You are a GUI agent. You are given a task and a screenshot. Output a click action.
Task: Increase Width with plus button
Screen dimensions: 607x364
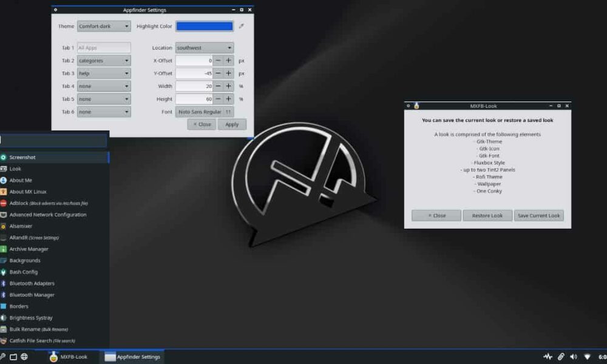tap(228, 86)
